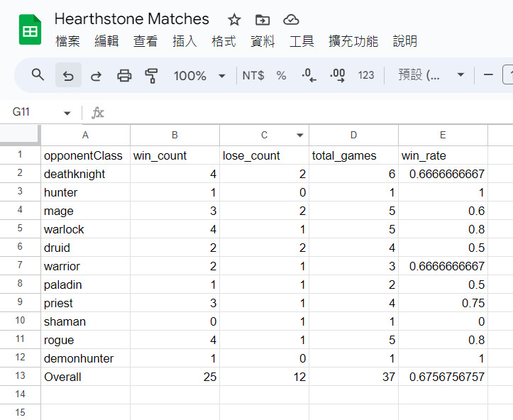Open the 查看 menu
Screen dimensions: 513x420
point(145,42)
